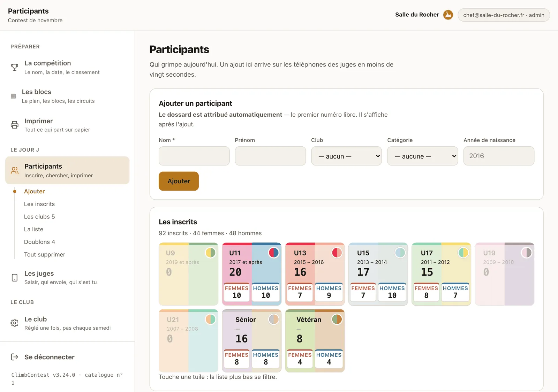Filter by Sénior Hommes 8

pyautogui.click(x=266, y=359)
